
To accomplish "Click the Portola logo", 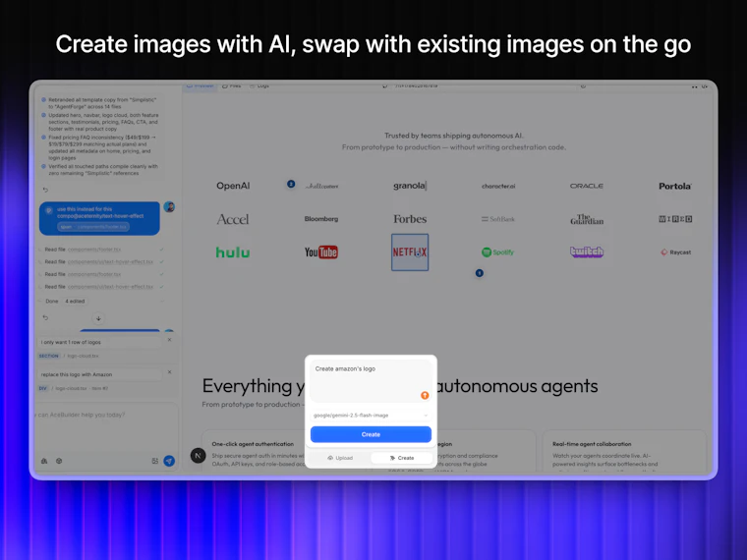I will [x=675, y=186].
